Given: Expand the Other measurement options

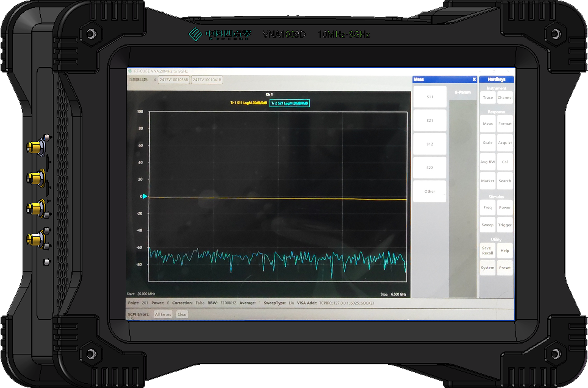Looking at the screenshot, I should 430,191.
